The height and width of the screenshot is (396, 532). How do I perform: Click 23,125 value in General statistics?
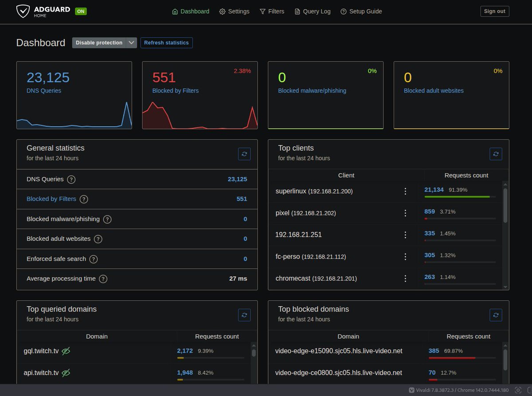coord(237,179)
